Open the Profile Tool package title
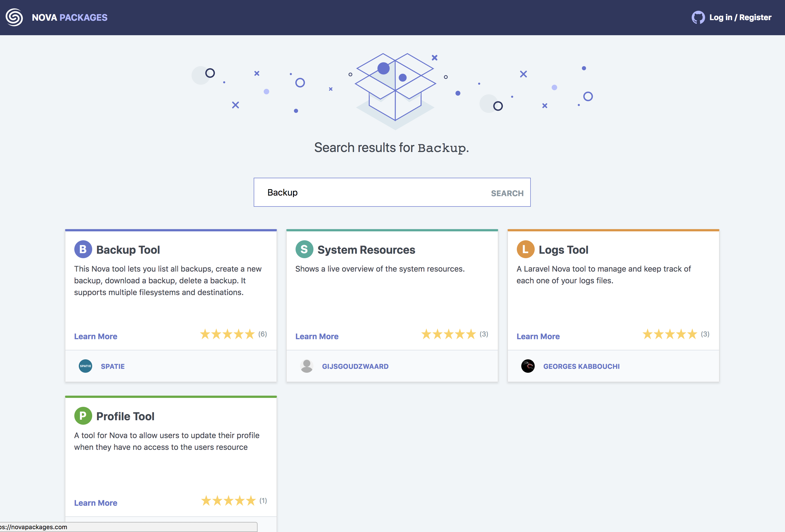 click(125, 416)
